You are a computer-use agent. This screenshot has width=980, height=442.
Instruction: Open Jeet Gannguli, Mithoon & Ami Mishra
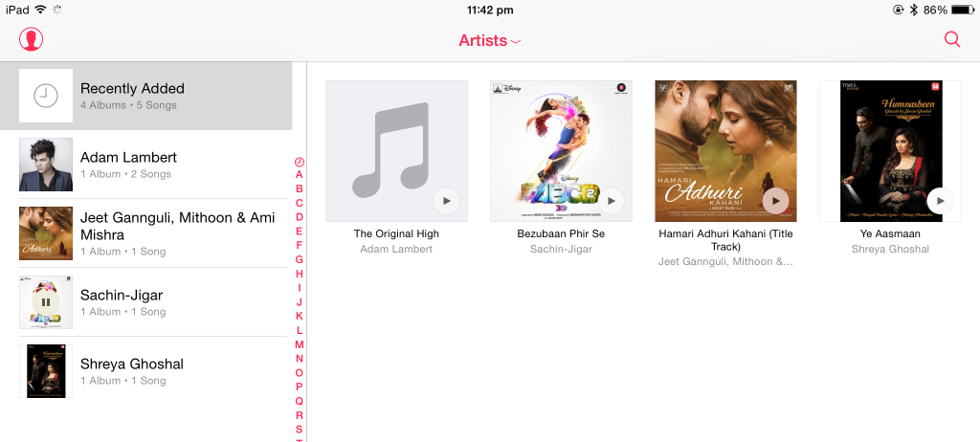153,233
